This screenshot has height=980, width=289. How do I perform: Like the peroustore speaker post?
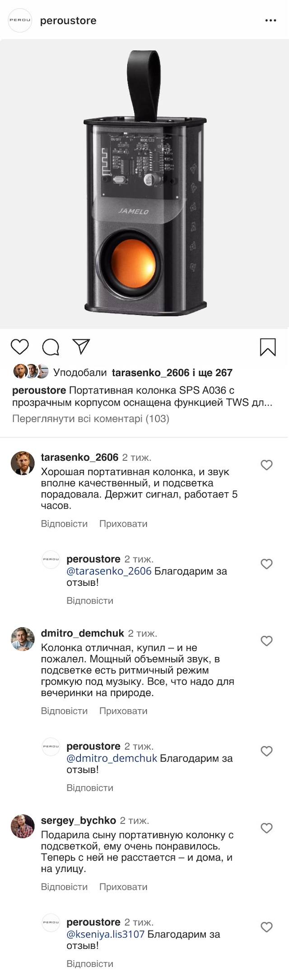point(19,347)
